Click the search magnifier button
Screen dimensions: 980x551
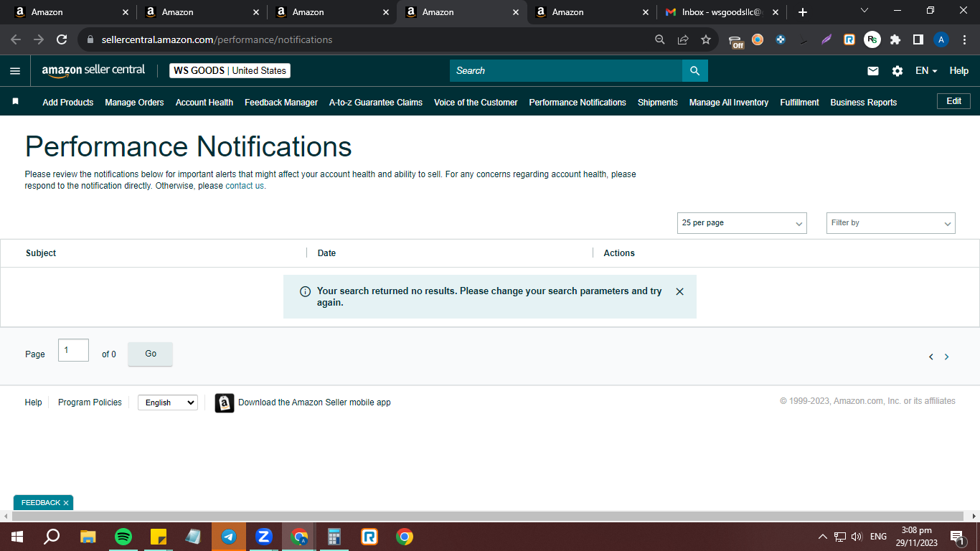[x=694, y=70]
